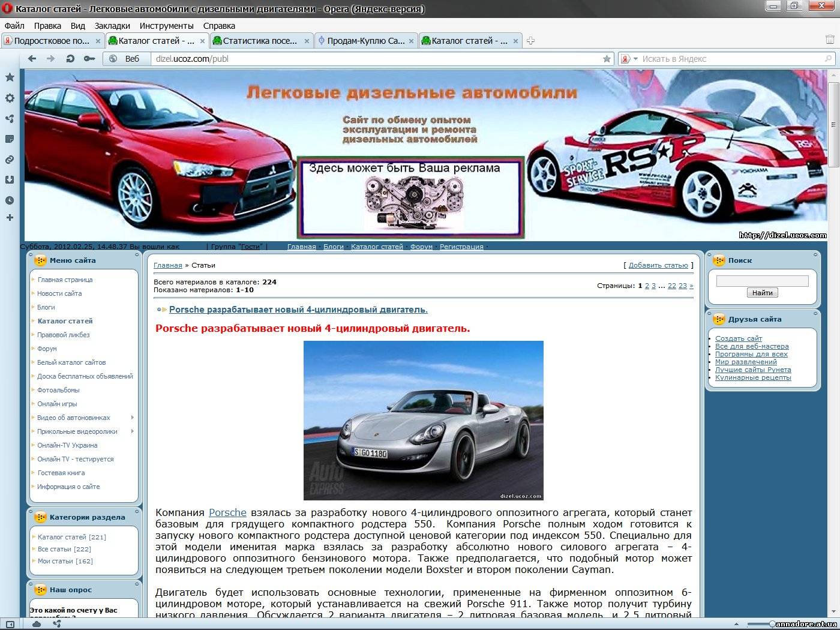Click the 'Кулинарные рецепты' friends link
Screen dimensions: 840x630
pos(753,377)
